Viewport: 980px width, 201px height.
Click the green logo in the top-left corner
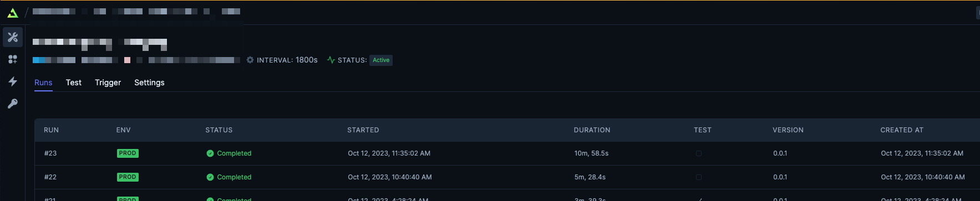(13, 12)
